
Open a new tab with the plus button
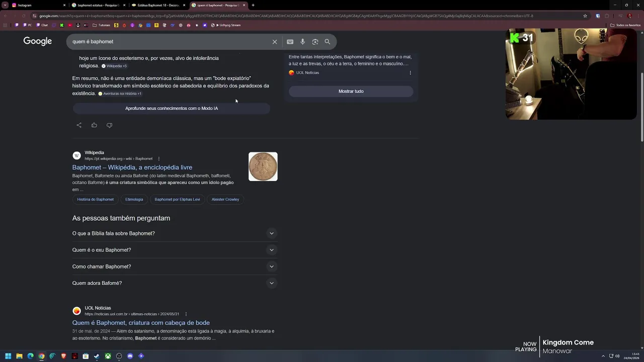click(x=253, y=5)
